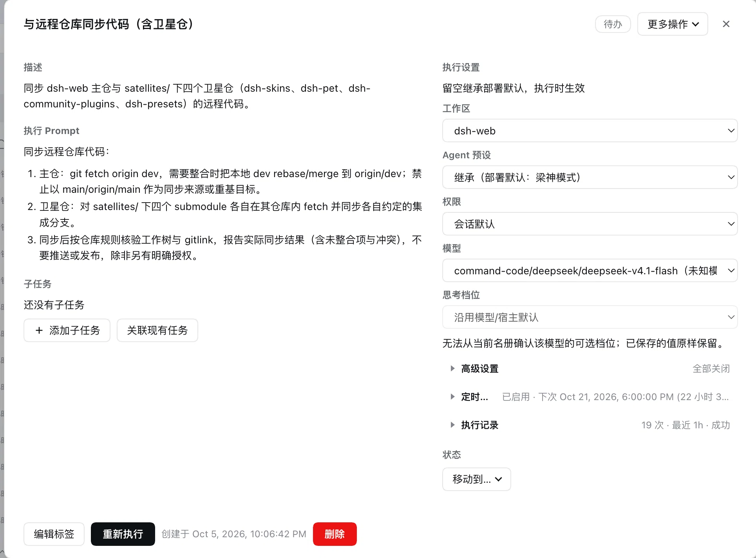Click the 还没有子任务 text

coord(54,305)
